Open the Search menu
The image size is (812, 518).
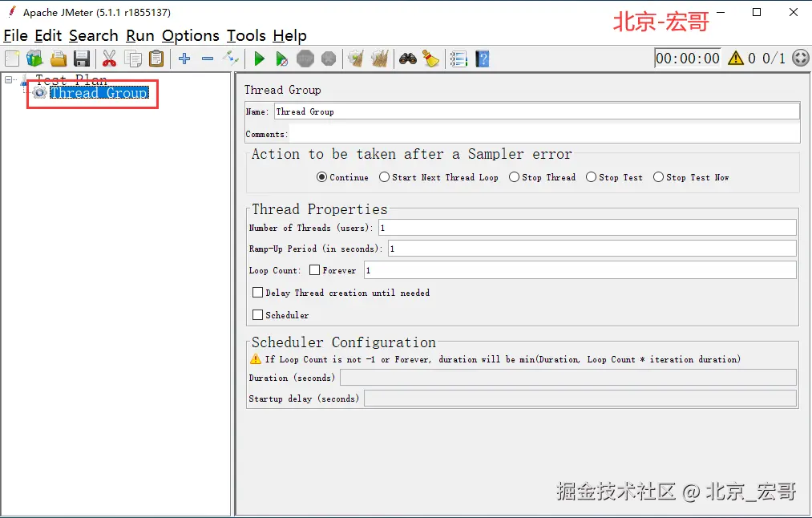(93, 35)
